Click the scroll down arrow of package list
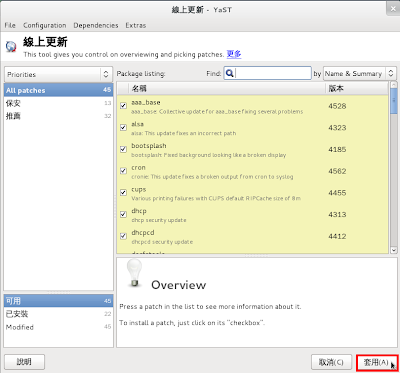The image size is (400, 373). click(x=393, y=250)
